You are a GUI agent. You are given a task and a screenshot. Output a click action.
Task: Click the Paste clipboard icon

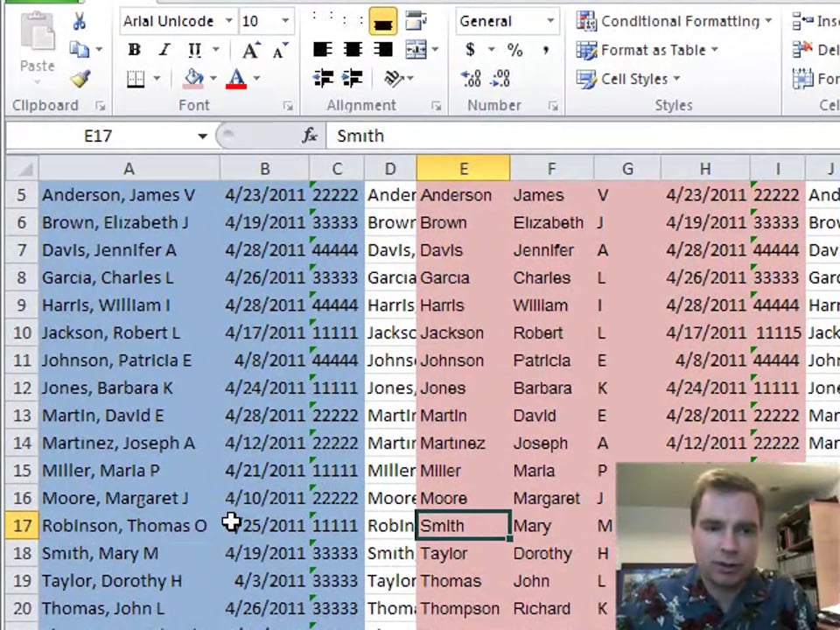[x=38, y=32]
